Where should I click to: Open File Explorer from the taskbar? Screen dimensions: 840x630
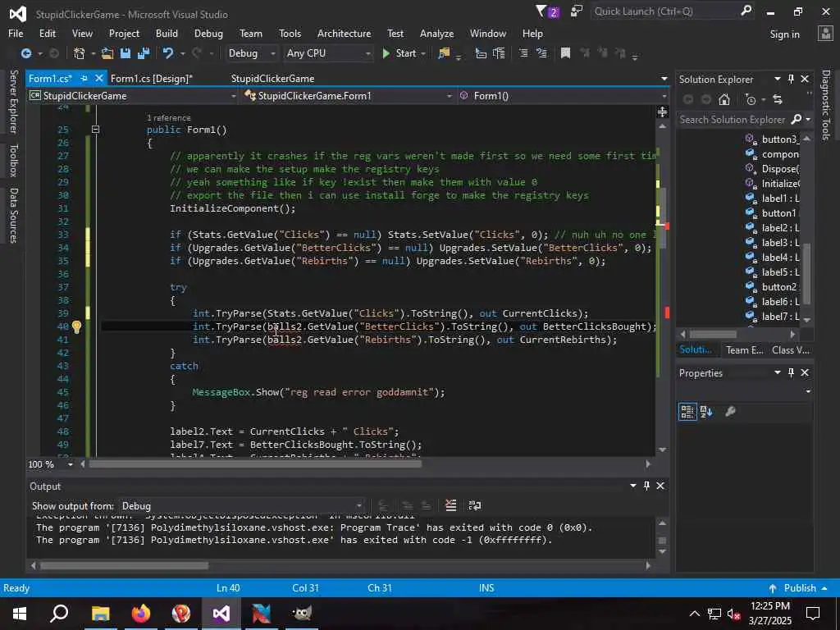(100, 614)
